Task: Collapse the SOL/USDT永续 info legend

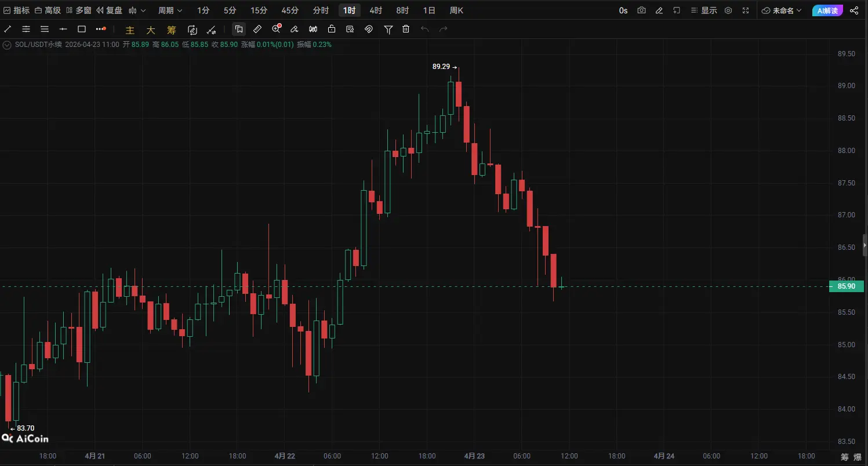Action: click(7, 45)
